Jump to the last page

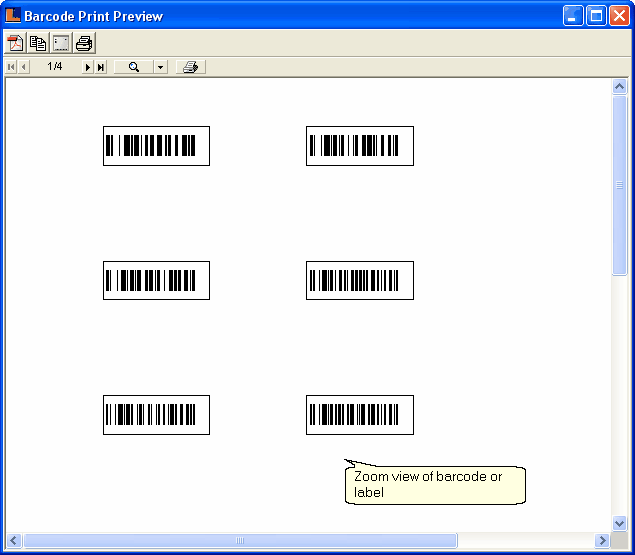(101, 67)
